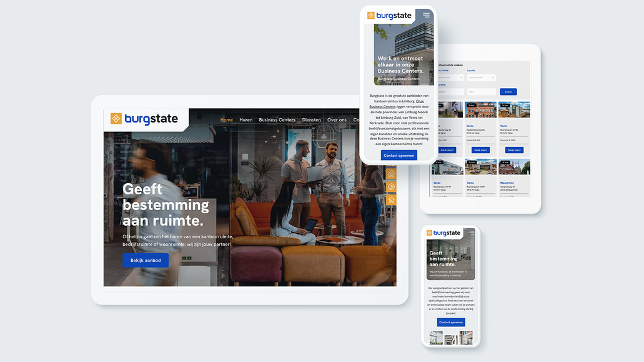Open the Diensten navigation item

(311, 119)
